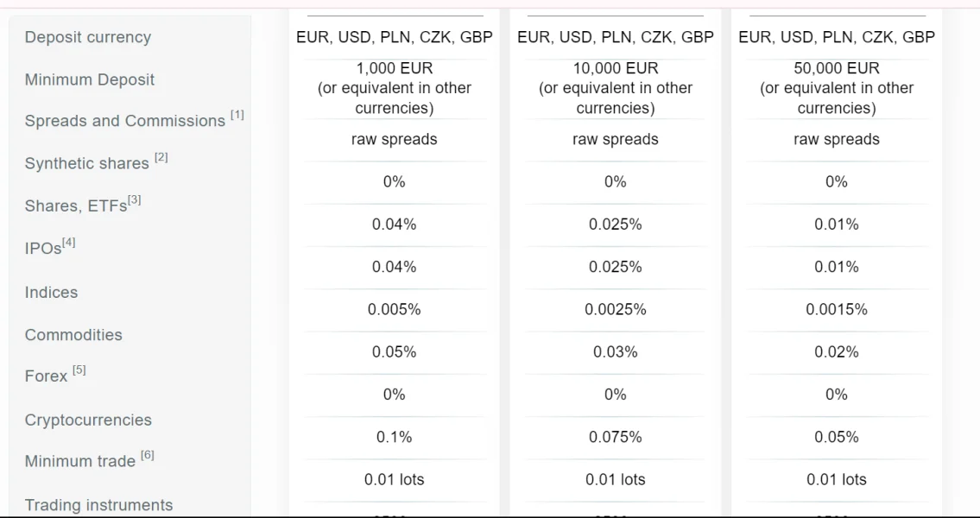Click the 1,000 EUR minimum deposit cell
The height and width of the screenshot is (518, 980).
click(x=394, y=88)
